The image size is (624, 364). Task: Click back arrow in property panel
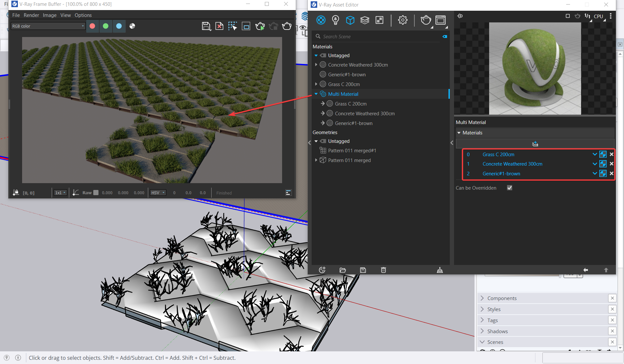pos(586,270)
